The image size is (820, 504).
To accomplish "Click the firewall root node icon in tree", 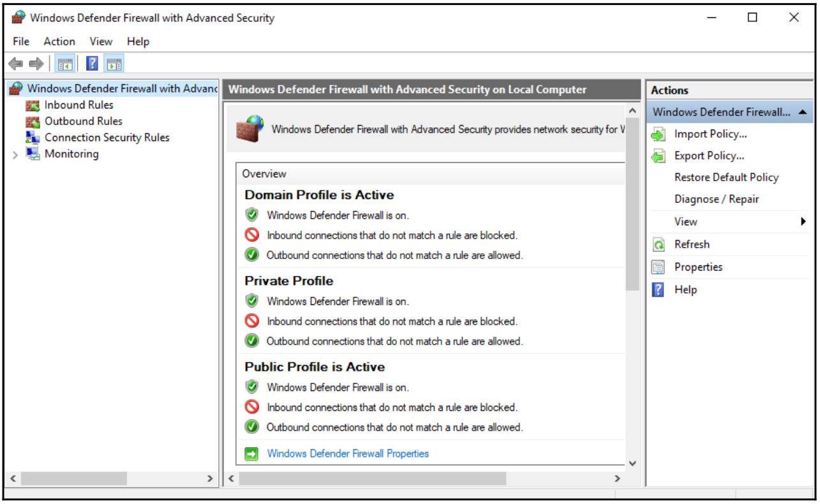I will pos(17,89).
